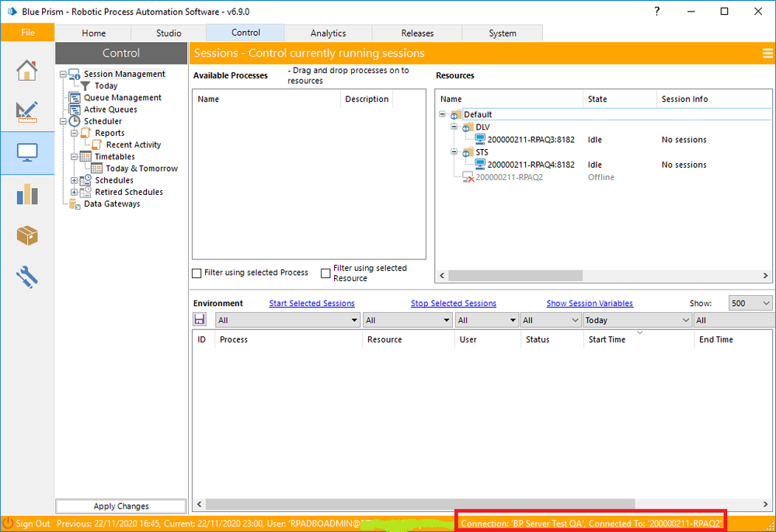The height and width of the screenshot is (532, 776).
Task: Select the Analytics bar chart sidebar icon
Action: (27, 194)
